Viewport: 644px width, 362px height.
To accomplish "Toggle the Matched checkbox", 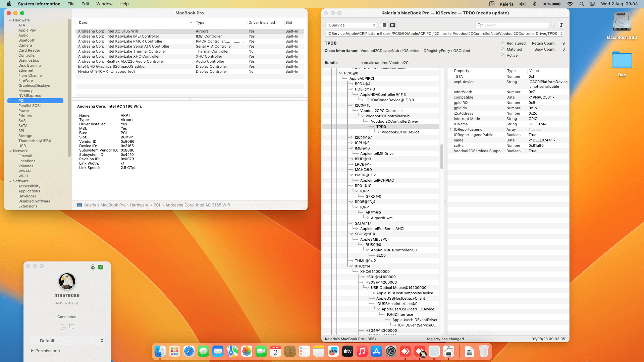I will (502, 49).
